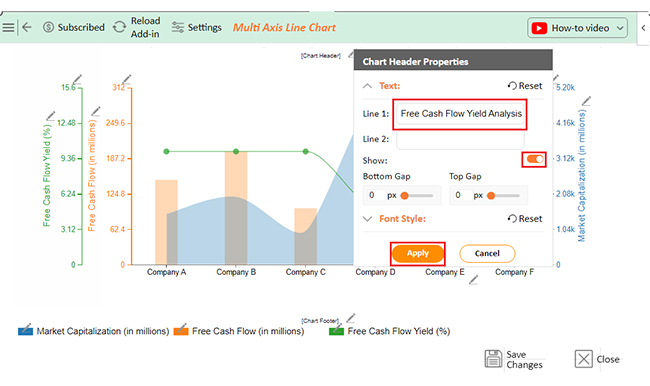
Task: Click the Free Cash Flow (in millions) legend text
Action: 248,331
